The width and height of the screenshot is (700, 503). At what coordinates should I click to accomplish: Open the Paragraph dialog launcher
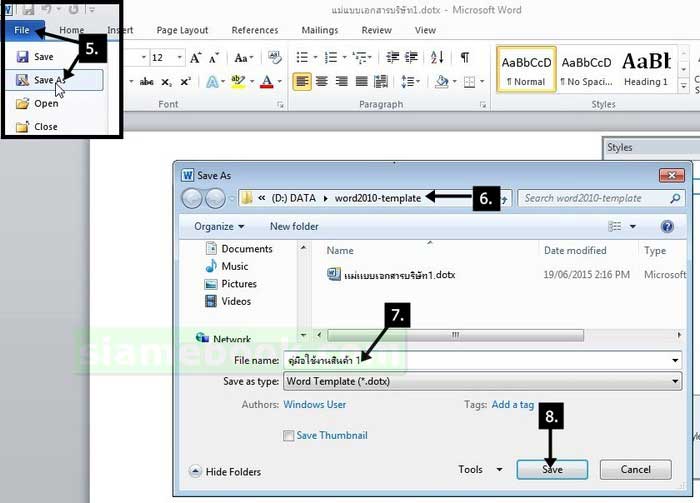point(483,104)
